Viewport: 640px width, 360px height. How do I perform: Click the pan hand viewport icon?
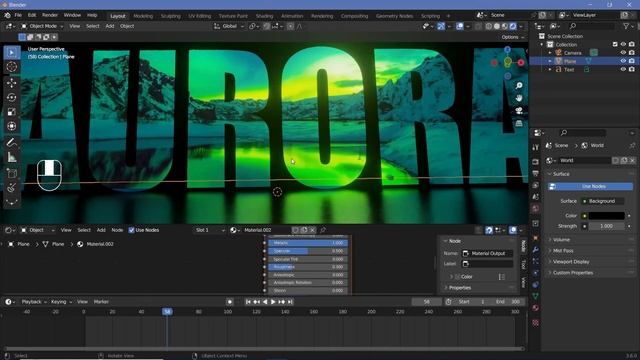click(519, 98)
